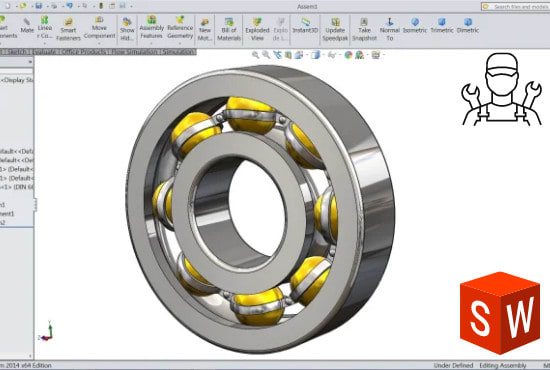550x370 pixels.
Task: Expand Assembly Features dropdown arrow
Action: pos(152,43)
